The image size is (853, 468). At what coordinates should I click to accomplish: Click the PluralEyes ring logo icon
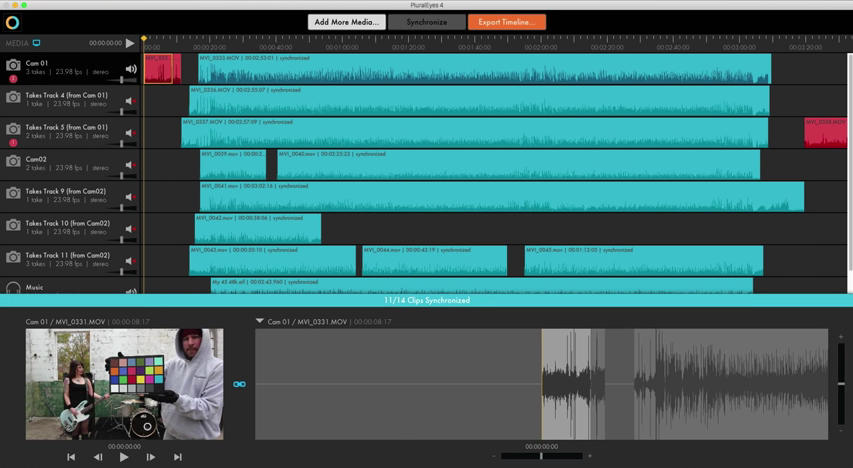[x=13, y=22]
